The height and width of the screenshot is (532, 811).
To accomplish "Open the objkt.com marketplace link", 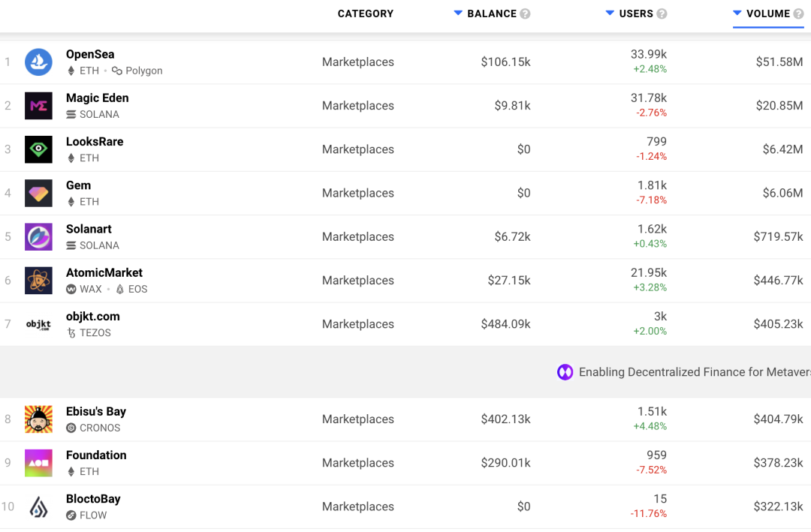I will point(92,317).
